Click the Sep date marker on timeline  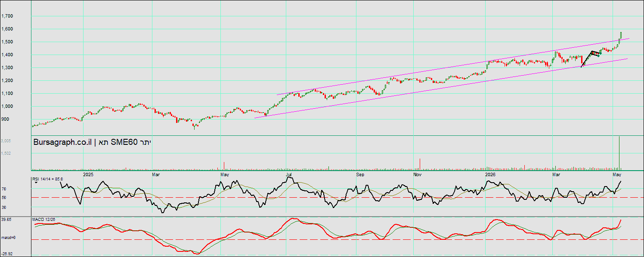pyautogui.click(x=360, y=174)
